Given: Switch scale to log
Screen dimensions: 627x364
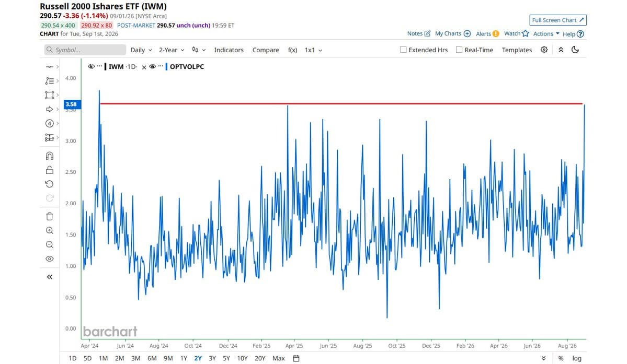Looking at the screenshot, I should [x=577, y=358].
